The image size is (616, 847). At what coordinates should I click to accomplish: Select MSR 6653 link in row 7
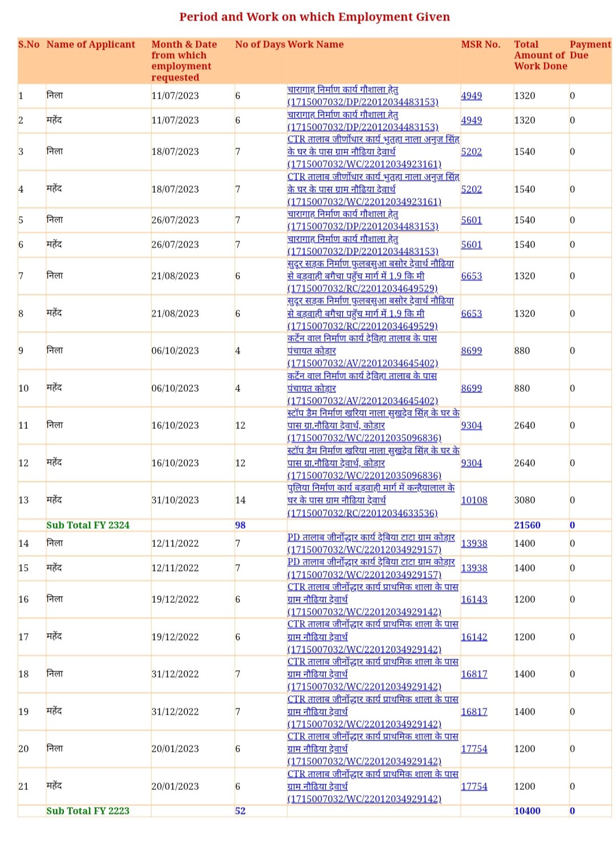pos(471,276)
